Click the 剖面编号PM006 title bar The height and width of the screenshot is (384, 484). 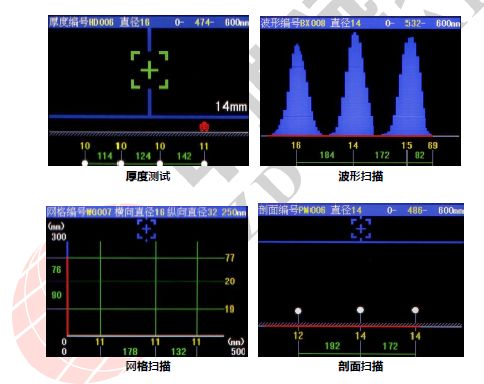(x=361, y=210)
